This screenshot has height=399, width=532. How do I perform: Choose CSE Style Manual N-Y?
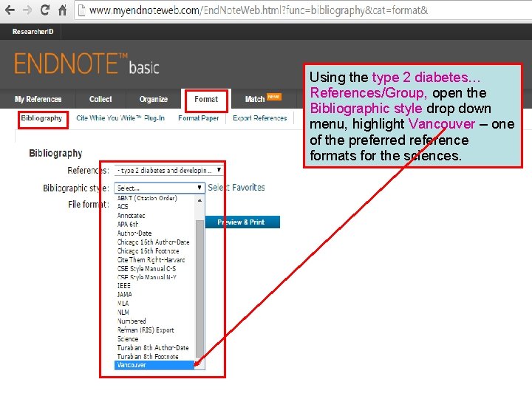pyautogui.click(x=155, y=277)
